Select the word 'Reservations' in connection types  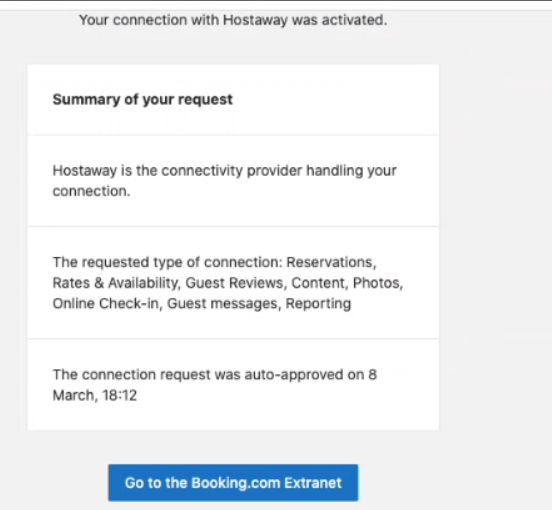coord(331,263)
